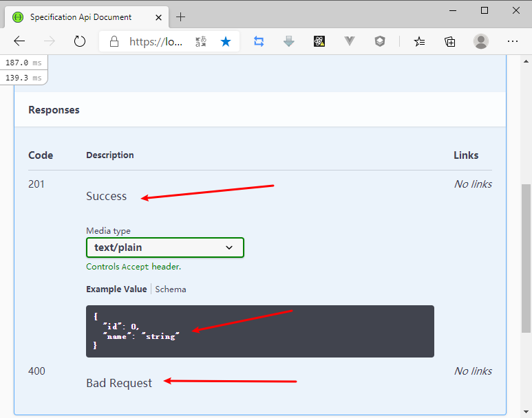
Task: Open the translate page icon
Action: pyautogui.click(x=201, y=41)
